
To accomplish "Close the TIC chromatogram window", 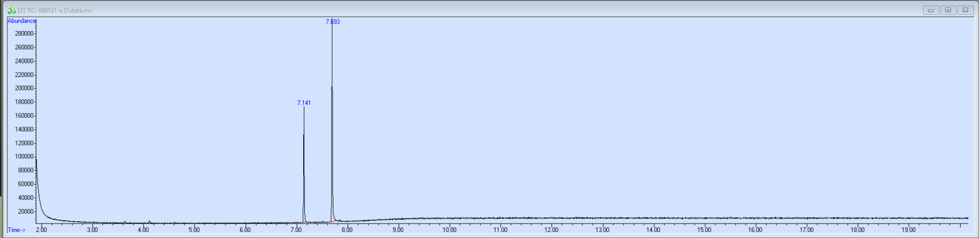I will tap(966, 10).
